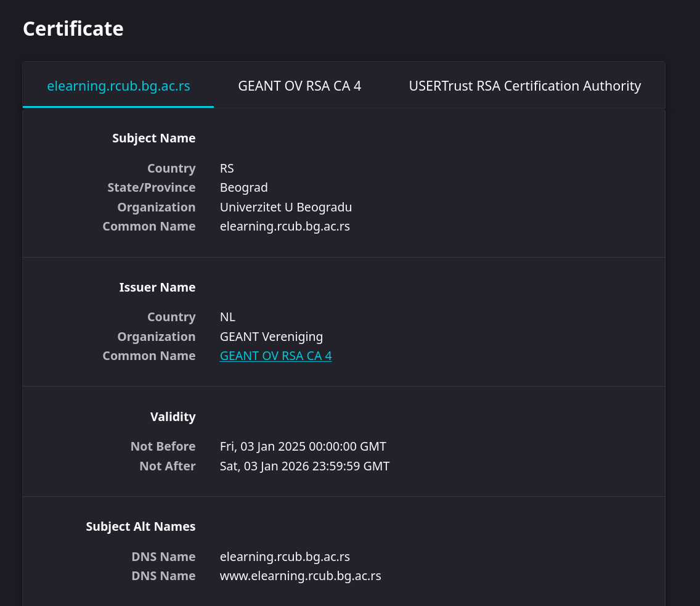Click the Certificate page heading
Image resolution: width=700 pixels, height=606 pixels.
click(73, 29)
